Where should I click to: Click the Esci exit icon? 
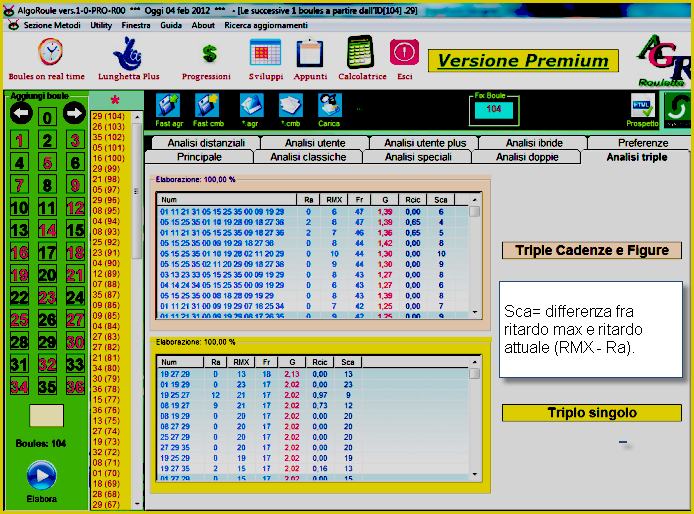[x=404, y=52]
